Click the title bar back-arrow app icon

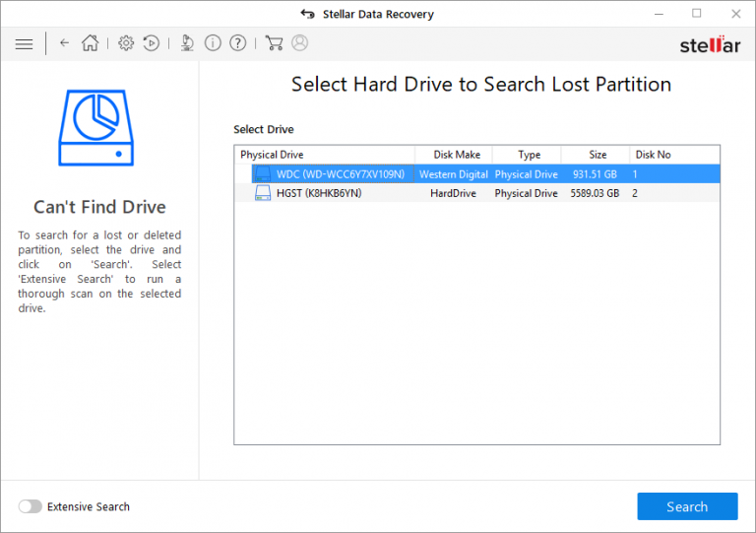(307, 14)
